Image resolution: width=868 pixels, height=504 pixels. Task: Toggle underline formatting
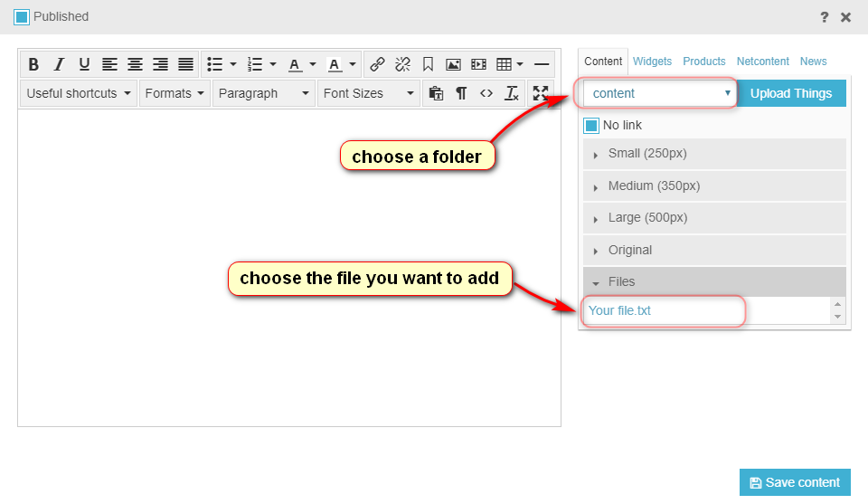[84, 64]
